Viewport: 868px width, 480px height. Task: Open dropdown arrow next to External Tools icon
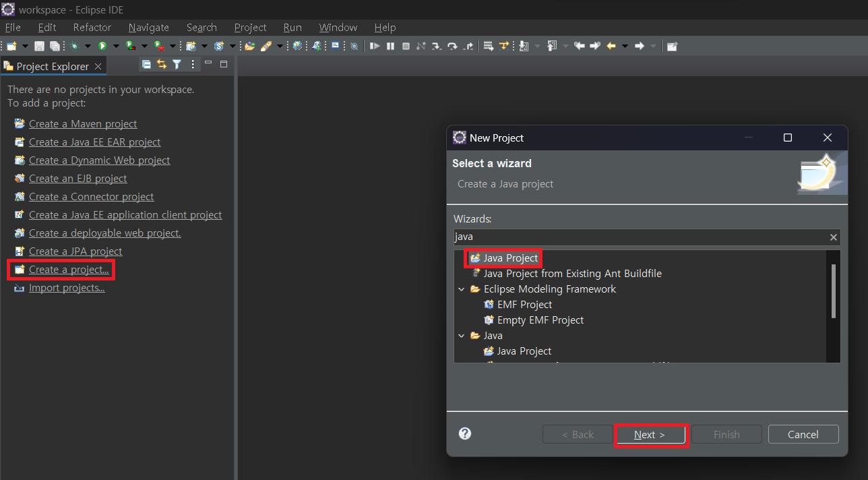173,46
